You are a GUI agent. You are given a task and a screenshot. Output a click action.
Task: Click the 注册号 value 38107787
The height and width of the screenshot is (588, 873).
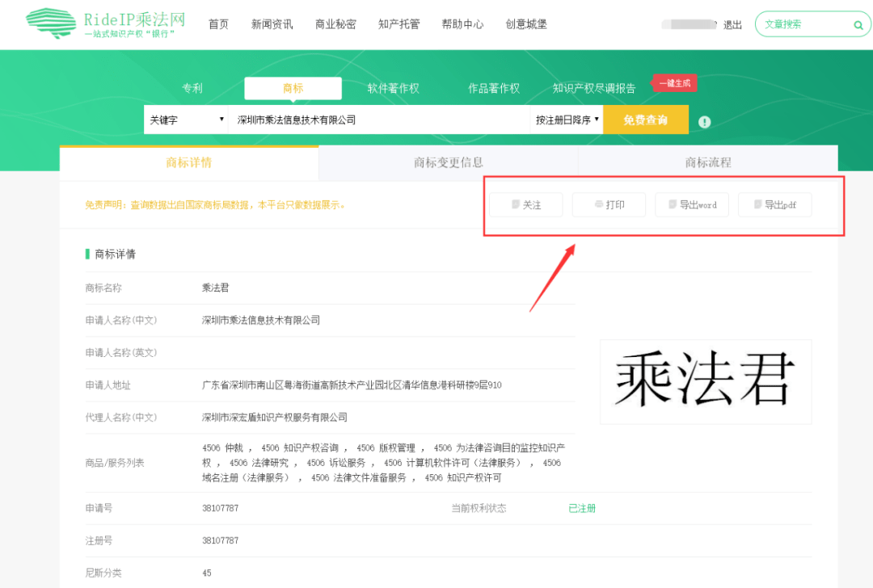tap(220, 540)
